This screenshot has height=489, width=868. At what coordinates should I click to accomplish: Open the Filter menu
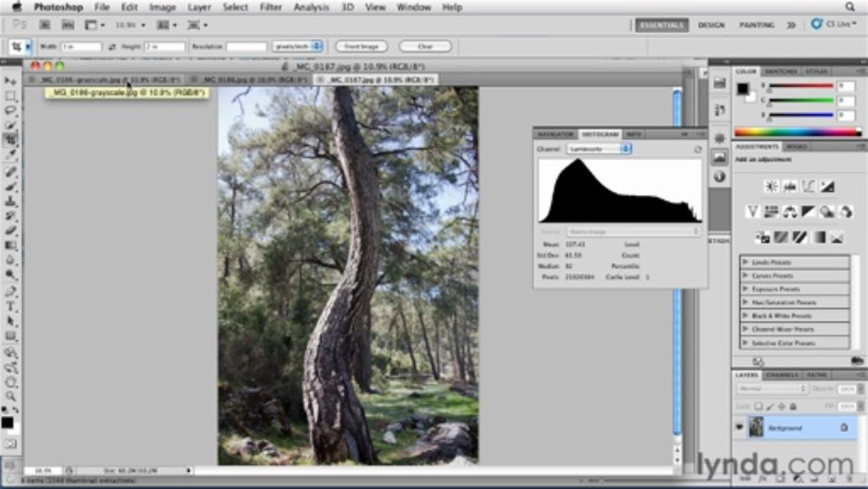click(x=271, y=7)
